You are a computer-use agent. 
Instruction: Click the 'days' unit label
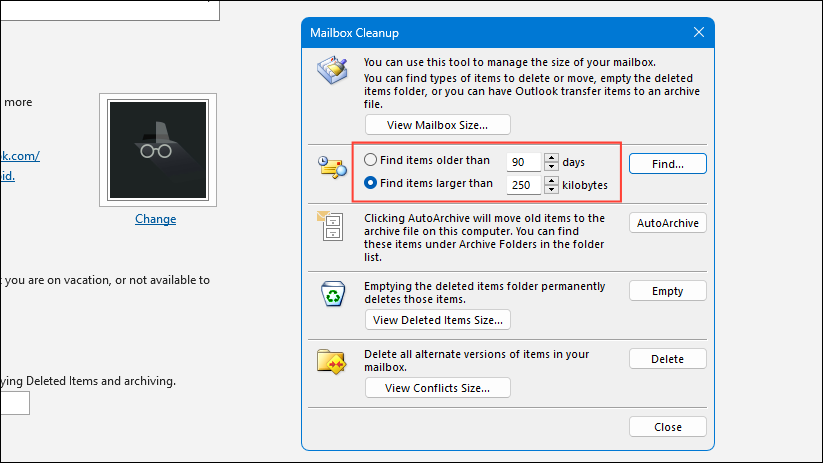(x=574, y=162)
